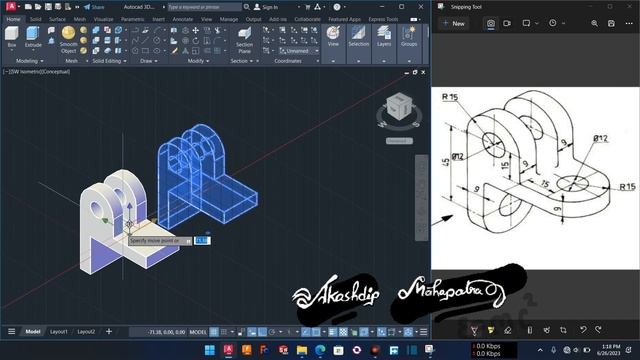
Task: Select the ruler tool in Snipping Tool
Action: click(x=529, y=330)
